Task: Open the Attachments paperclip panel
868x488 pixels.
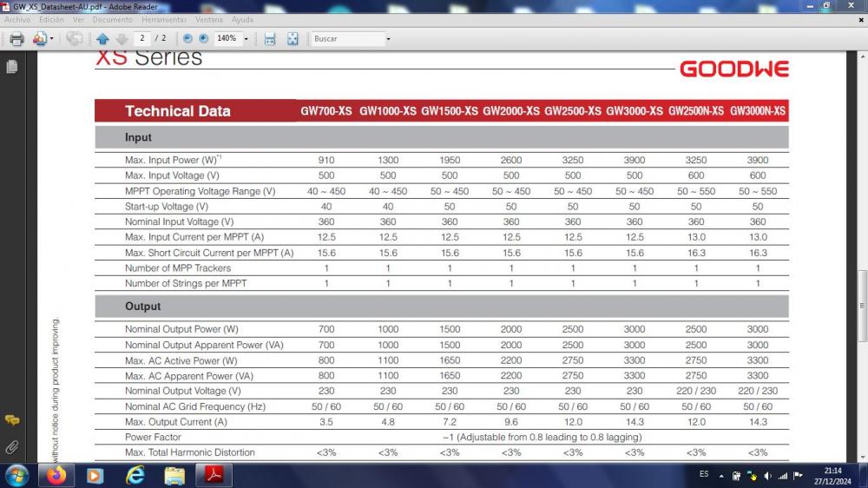Action: [x=11, y=447]
